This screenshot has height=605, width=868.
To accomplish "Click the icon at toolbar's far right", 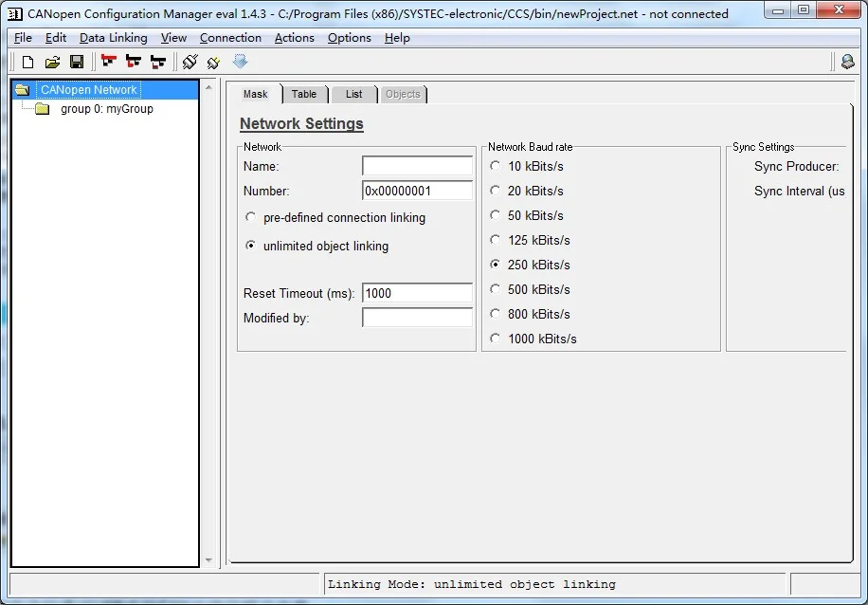I will pos(847,62).
